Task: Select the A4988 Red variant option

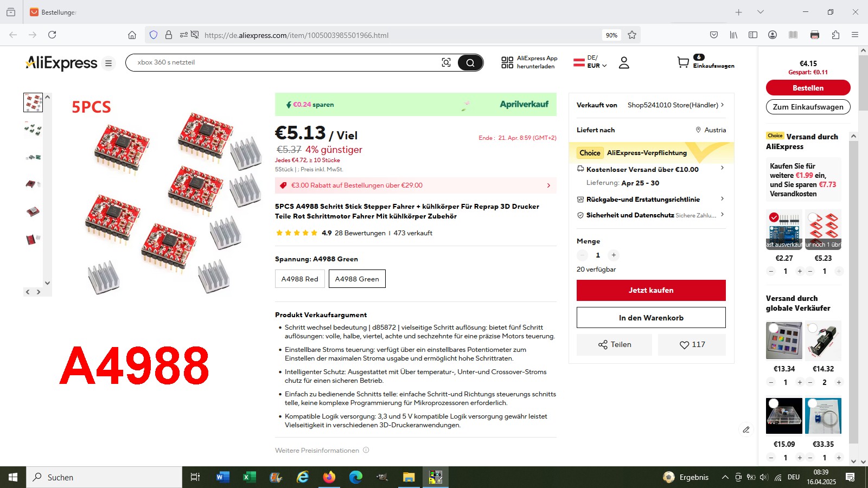Action: tap(300, 279)
